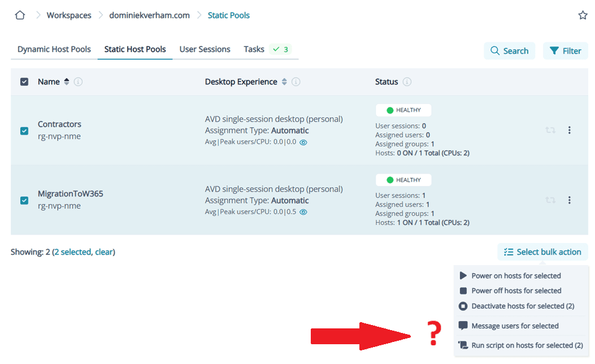Click eye icon in Contractors row
595x364 pixels.
point(303,142)
